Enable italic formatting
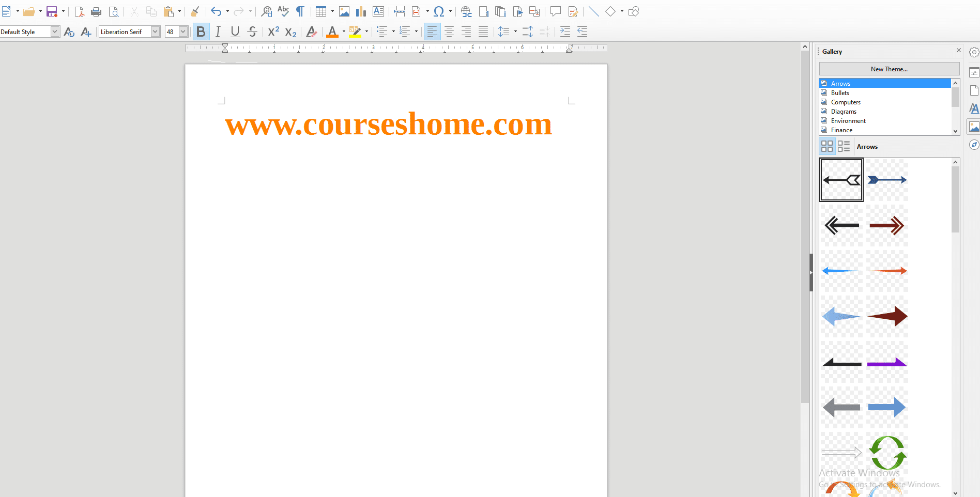Screen dimensions: 980x497 (x=218, y=32)
